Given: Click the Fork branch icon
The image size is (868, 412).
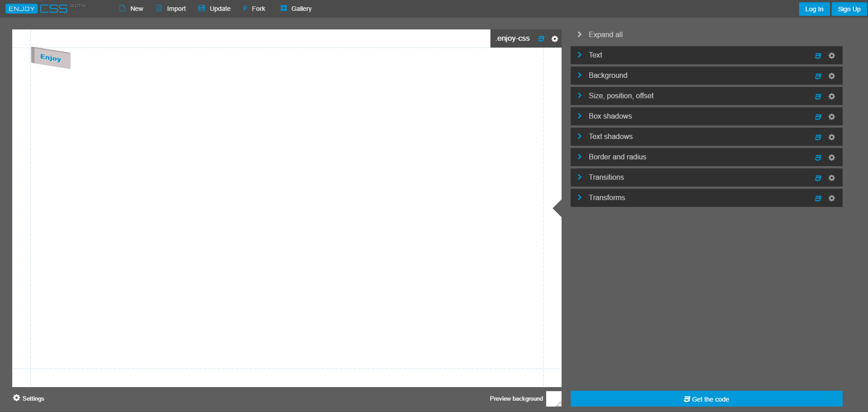Looking at the screenshot, I should 245,8.
